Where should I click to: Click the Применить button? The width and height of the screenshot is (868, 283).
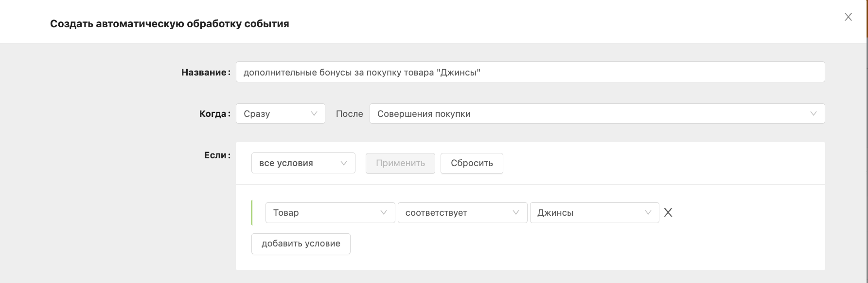tap(400, 163)
